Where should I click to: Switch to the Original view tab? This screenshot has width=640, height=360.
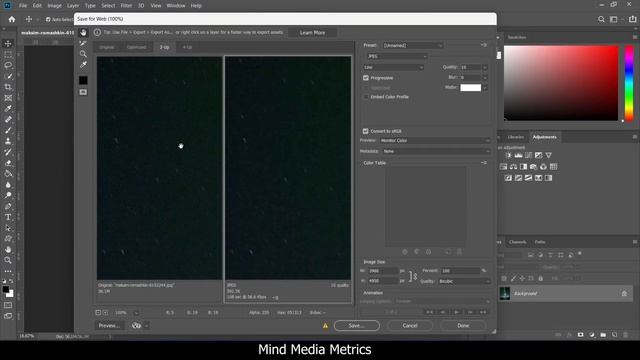(x=107, y=47)
